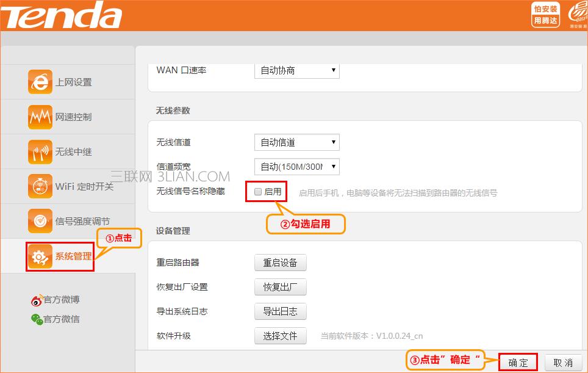Click the 无线中继 wireless repeater icon
The width and height of the screenshot is (588, 373).
[40, 151]
